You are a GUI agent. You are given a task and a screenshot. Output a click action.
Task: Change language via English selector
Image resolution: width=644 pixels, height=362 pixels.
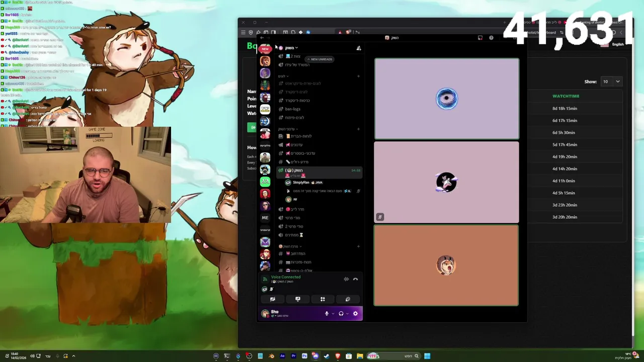tap(613, 44)
